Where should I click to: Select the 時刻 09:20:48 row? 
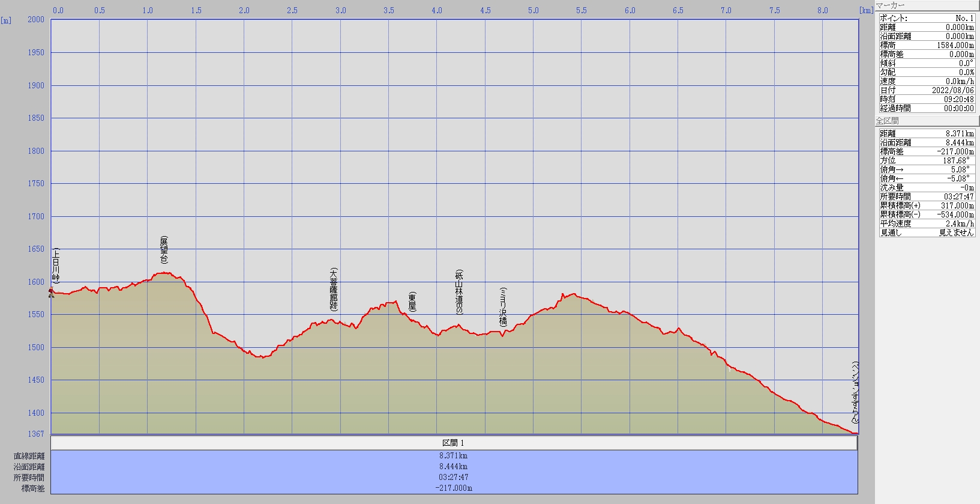coord(927,99)
